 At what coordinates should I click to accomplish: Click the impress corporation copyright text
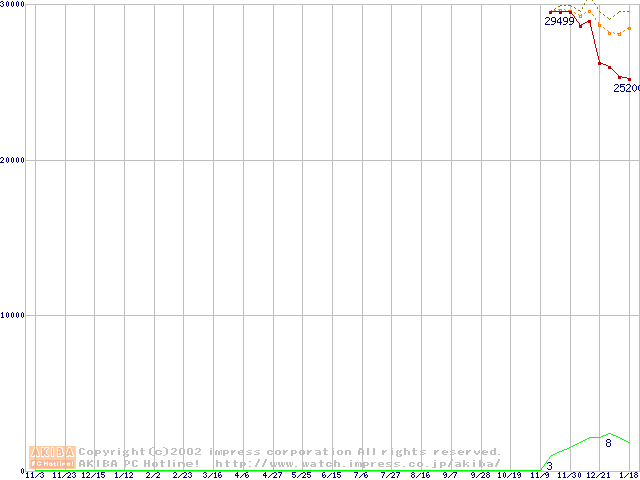[x=290, y=452]
